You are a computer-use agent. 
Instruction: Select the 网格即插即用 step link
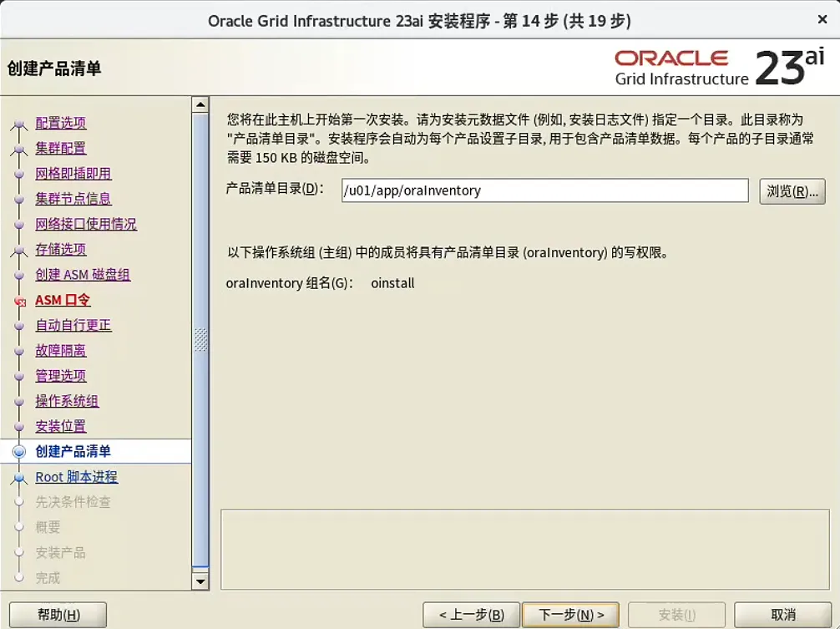point(73,173)
